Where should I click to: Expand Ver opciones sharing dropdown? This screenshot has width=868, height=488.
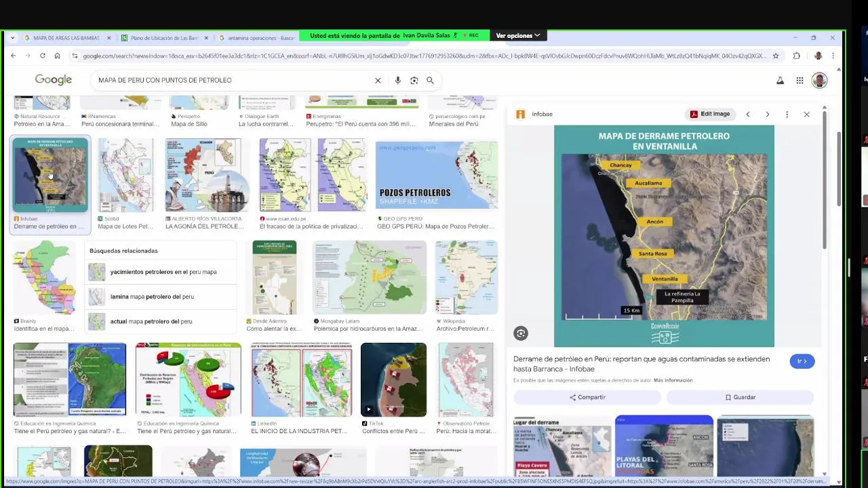tap(518, 35)
